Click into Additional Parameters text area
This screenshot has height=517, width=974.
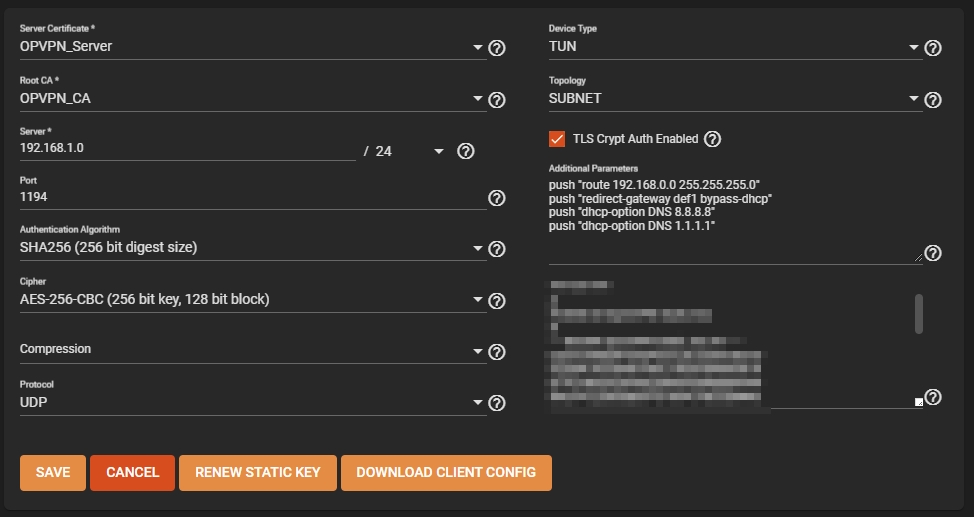tap(735, 219)
